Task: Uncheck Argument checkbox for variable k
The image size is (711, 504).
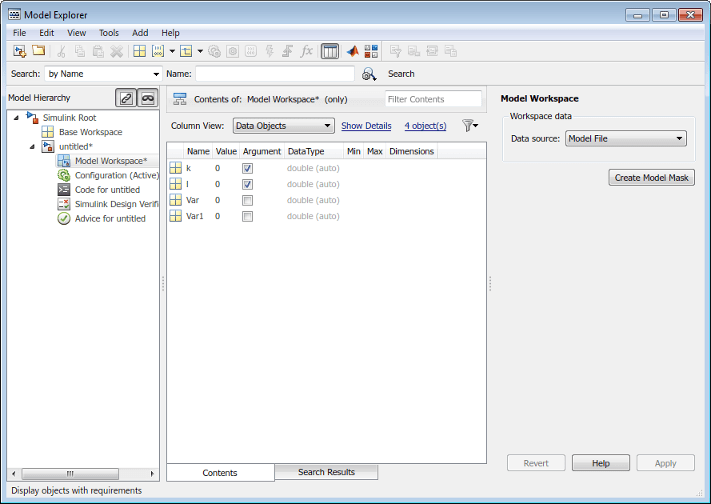Action: pyautogui.click(x=247, y=169)
